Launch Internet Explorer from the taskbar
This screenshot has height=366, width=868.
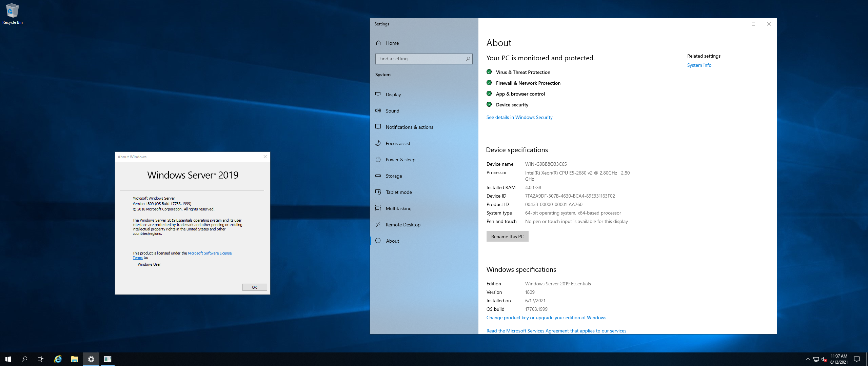point(58,359)
